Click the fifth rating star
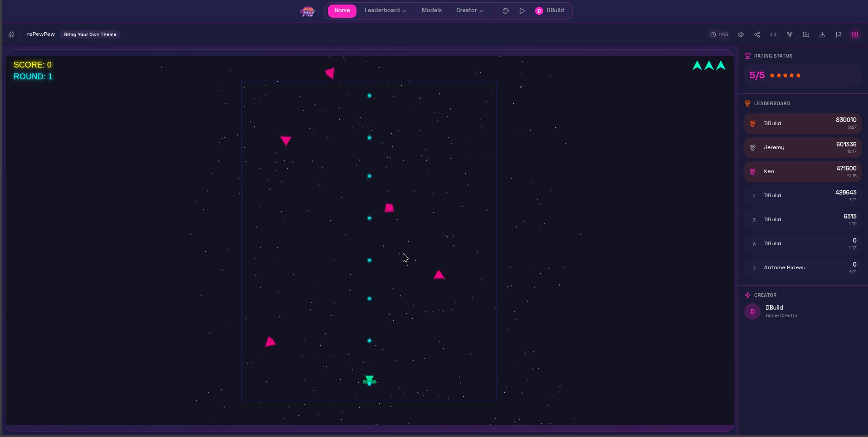 click(798, 76)
